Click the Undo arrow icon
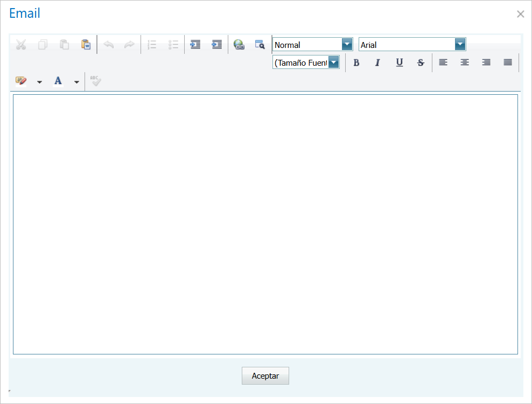This screenshot has height=404, width=532. pos(108,44)
